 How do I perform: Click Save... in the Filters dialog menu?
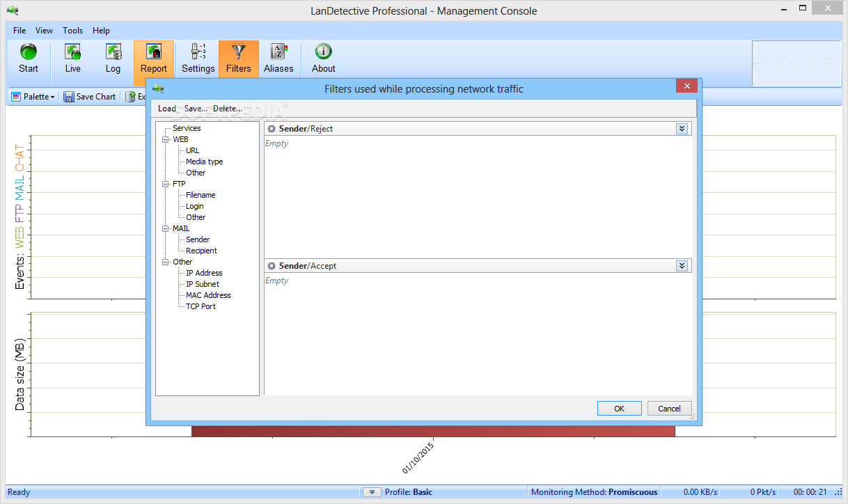(196, 109)
